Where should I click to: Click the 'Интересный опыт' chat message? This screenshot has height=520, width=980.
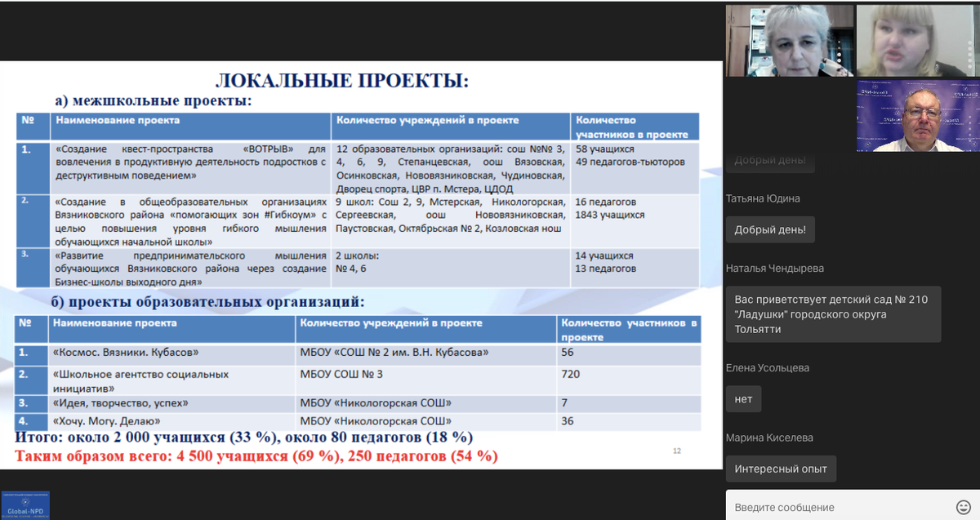781,469
